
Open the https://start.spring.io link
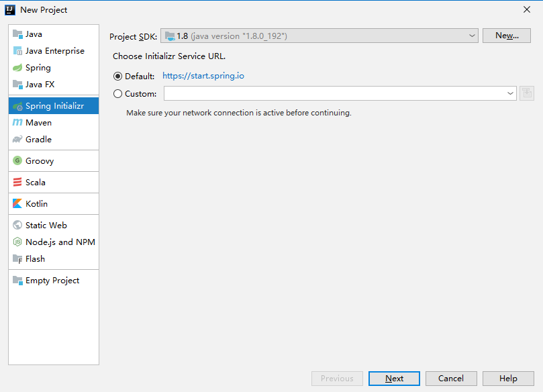pos(203,76)
